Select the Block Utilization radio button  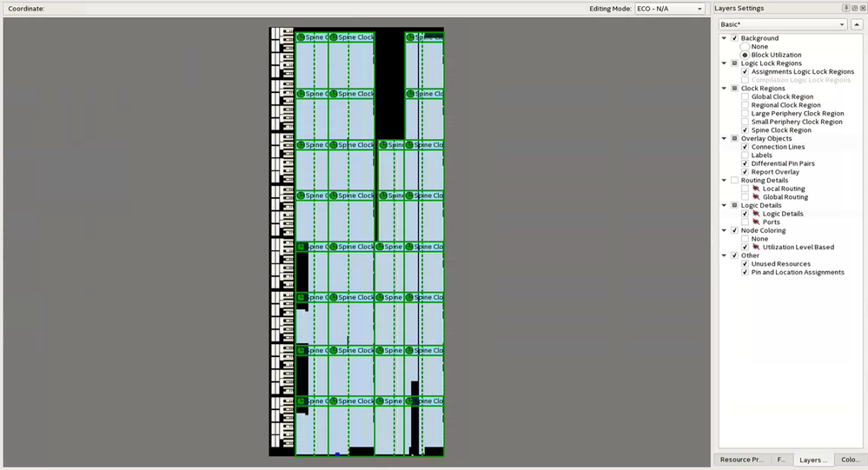tap(745, 55)
